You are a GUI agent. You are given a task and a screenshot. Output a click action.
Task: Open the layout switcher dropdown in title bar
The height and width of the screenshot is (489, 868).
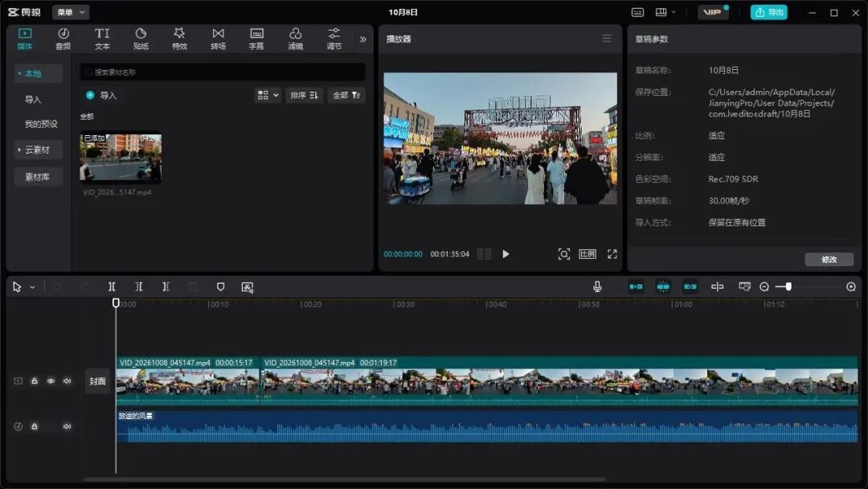click(665, 12)
